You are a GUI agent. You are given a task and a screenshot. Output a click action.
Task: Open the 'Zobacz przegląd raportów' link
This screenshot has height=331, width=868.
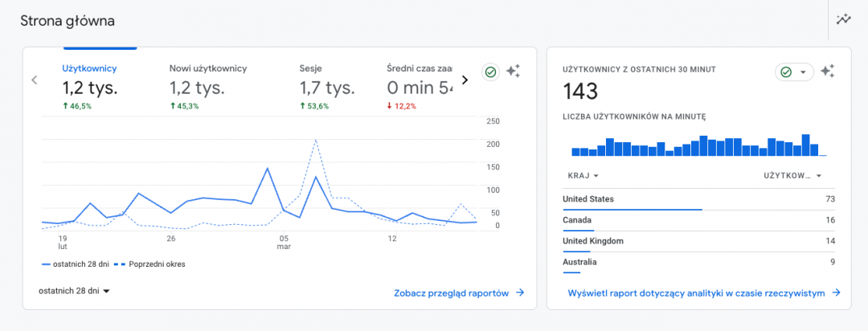(x=459, y=293)
